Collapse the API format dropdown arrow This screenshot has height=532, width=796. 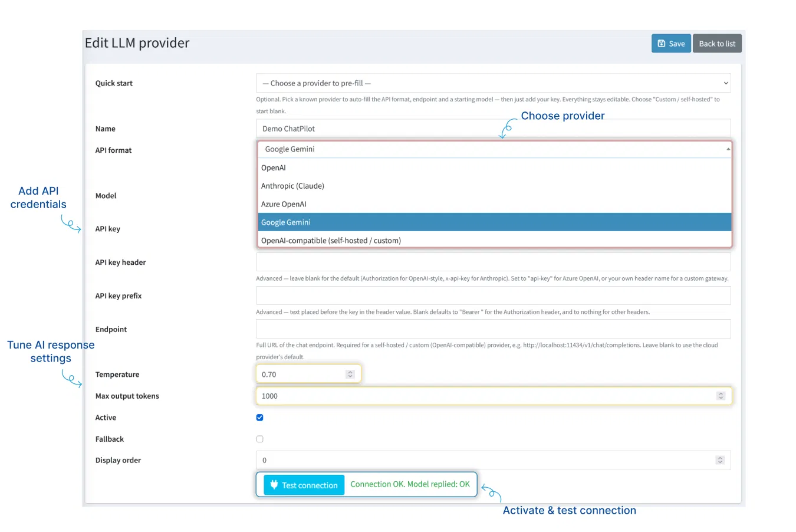pyautogui.click(x=728, y=149)
